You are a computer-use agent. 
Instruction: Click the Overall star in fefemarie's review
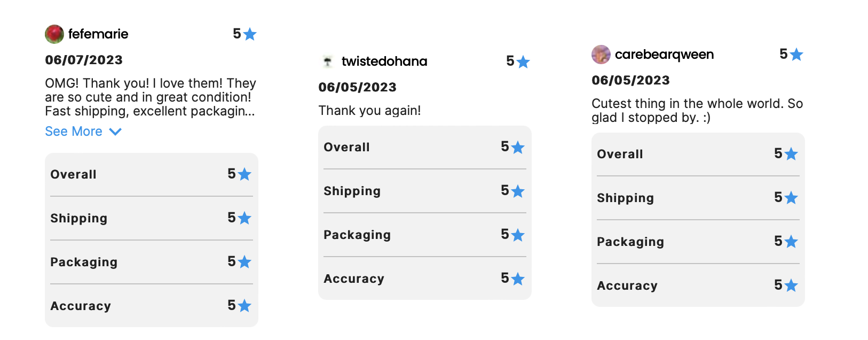[244, 174]
